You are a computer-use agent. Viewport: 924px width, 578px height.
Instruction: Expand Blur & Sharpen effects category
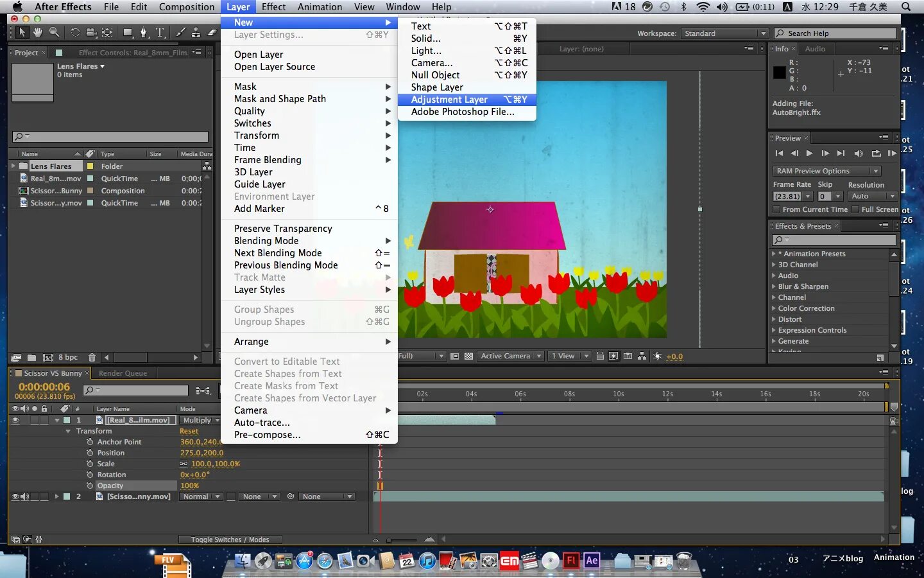[x=774, y=286]
